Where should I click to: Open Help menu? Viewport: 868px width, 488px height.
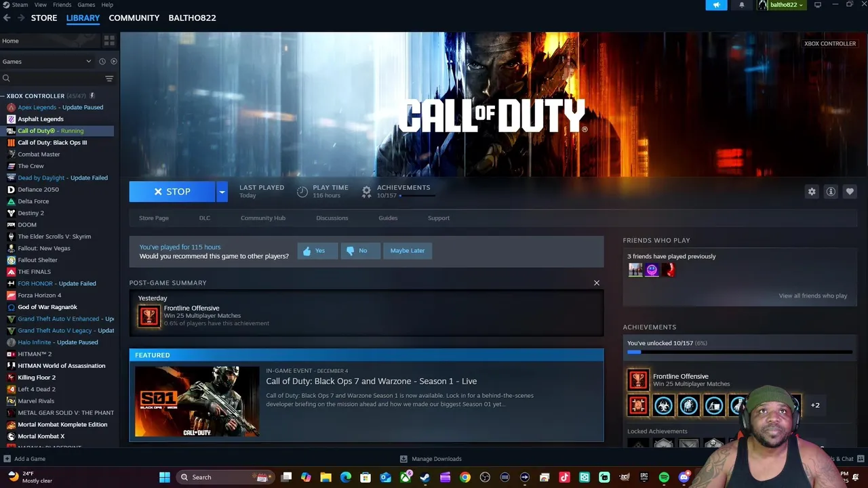point(107,5)
